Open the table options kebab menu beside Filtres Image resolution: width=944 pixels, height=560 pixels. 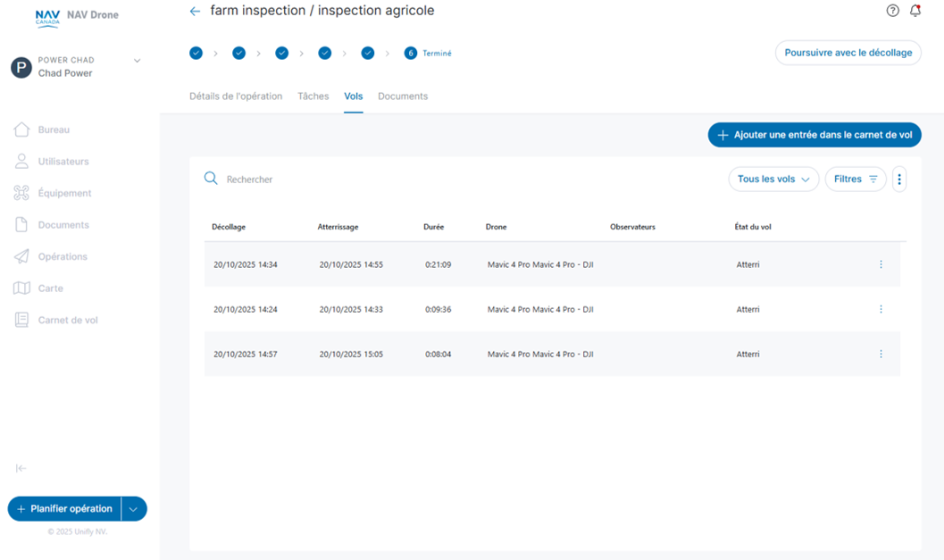click(899, 180)
